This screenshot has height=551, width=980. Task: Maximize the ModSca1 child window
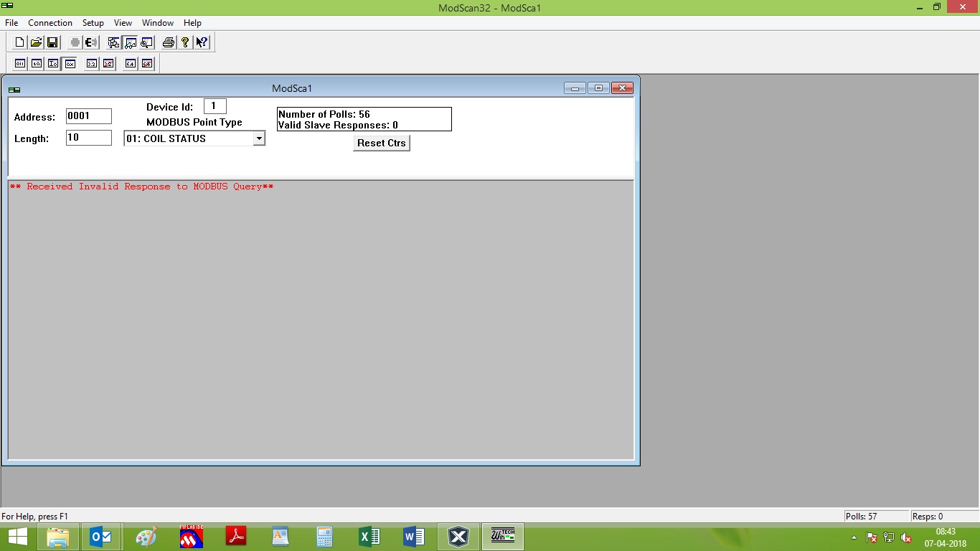pyautogui.click(x=598, y=88)
